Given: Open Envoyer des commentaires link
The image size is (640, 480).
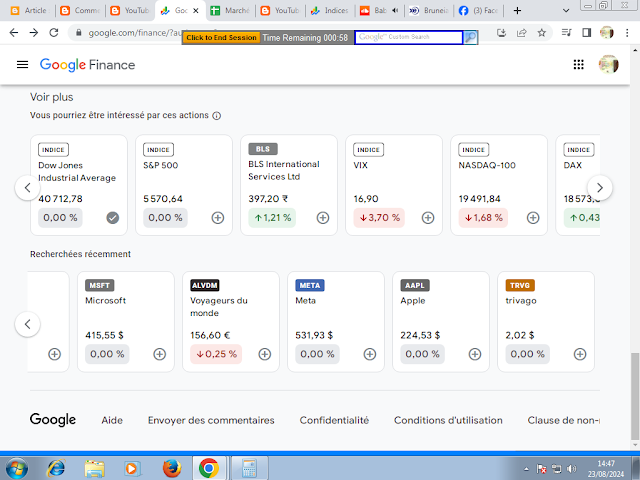Looking at the screenshot, I should coord(211,420).
